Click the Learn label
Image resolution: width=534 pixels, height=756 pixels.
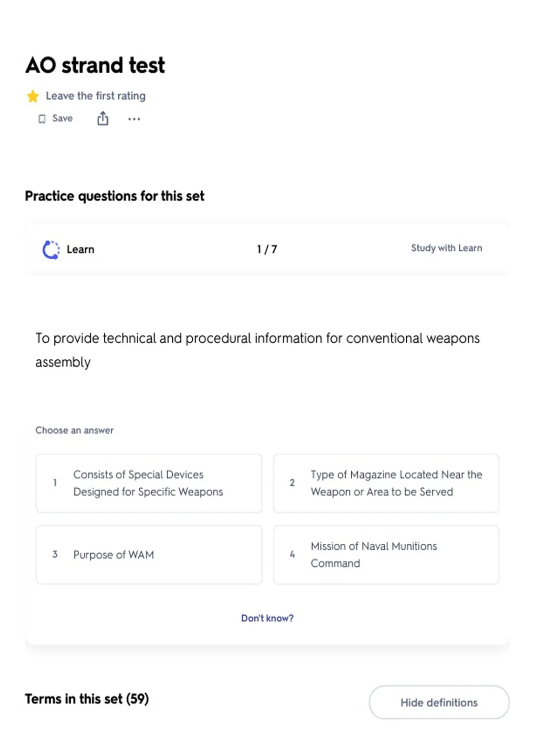tap(81, 249)
